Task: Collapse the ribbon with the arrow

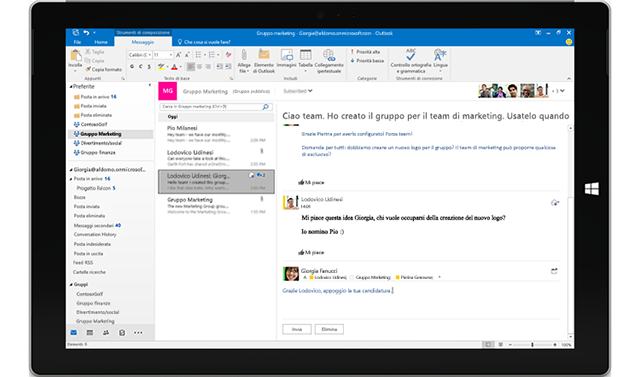Action: tap(569, 78)
